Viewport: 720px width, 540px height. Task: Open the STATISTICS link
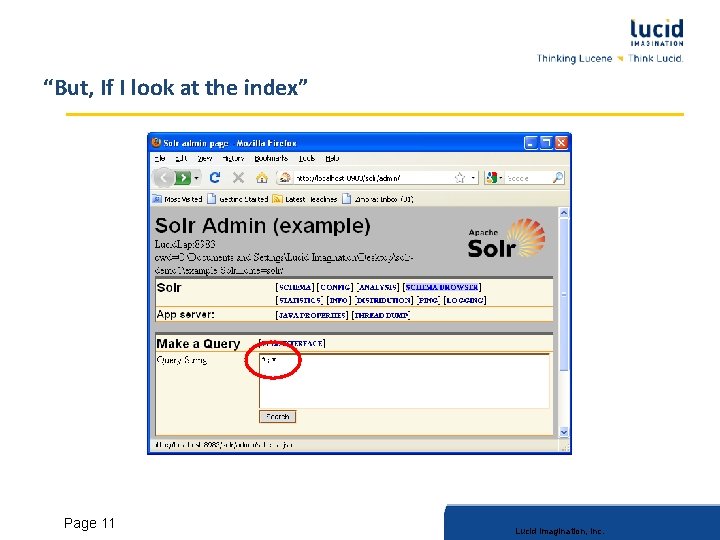(299, 300)
